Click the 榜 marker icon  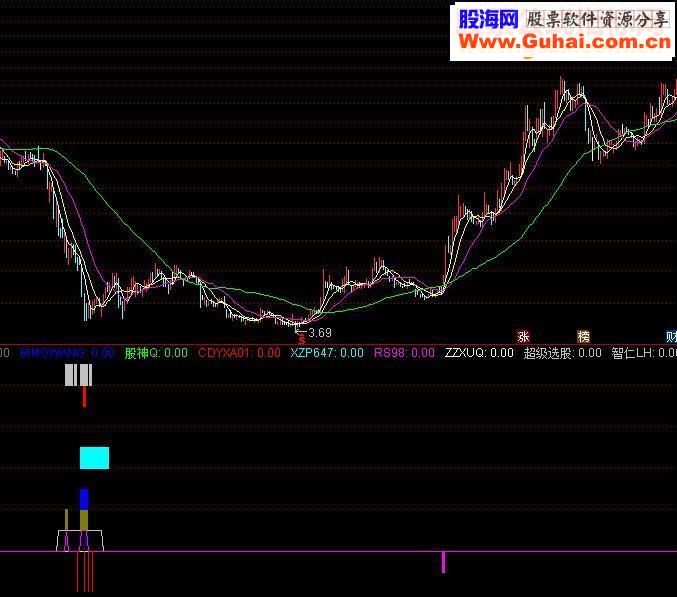tap(583, 336)
